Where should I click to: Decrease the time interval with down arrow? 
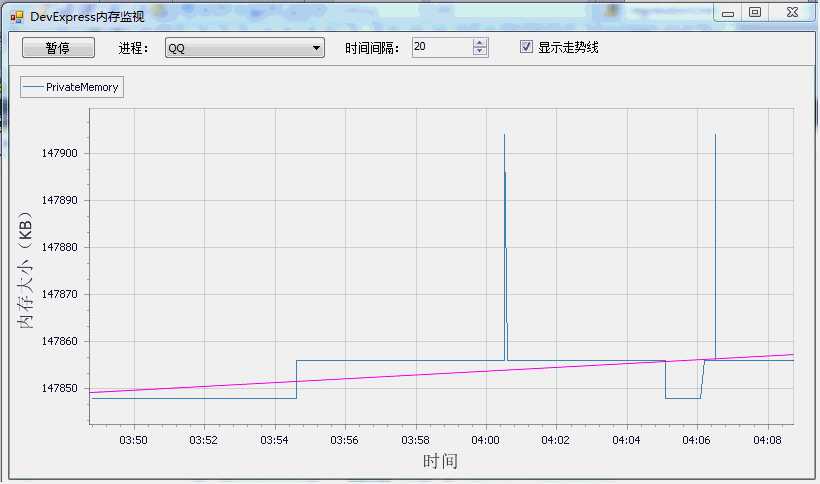pos(480,51)
